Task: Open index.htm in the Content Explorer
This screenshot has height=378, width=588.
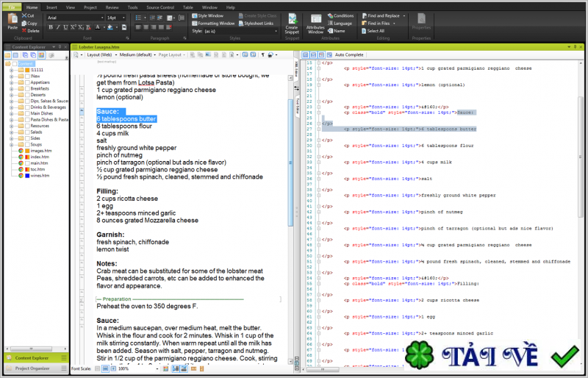Action: (x=38, y=157)
